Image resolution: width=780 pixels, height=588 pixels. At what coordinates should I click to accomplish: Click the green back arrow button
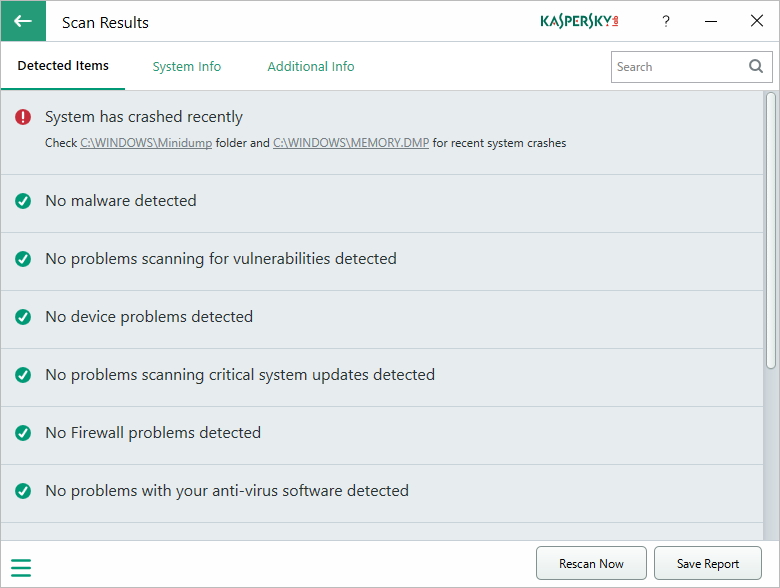coord(23,21)
